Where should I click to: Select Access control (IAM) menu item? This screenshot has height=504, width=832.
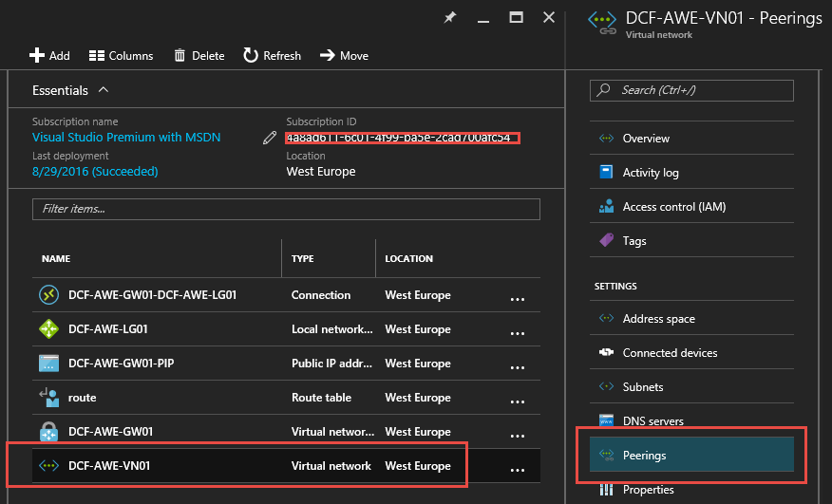(x=673, y=207)
